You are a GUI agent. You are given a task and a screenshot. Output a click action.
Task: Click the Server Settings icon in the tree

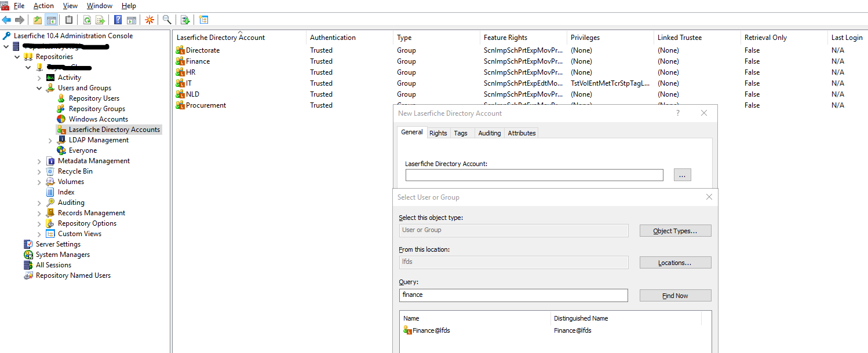28,244
